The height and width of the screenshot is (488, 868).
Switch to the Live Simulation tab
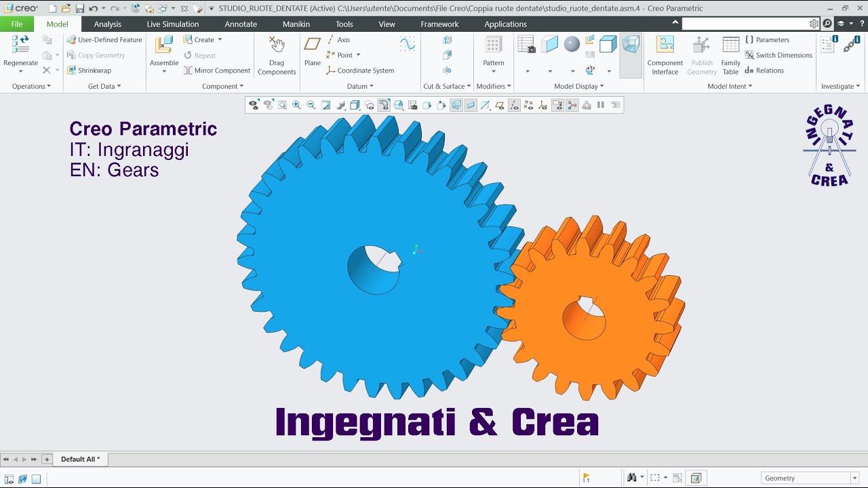click(173, 24)
